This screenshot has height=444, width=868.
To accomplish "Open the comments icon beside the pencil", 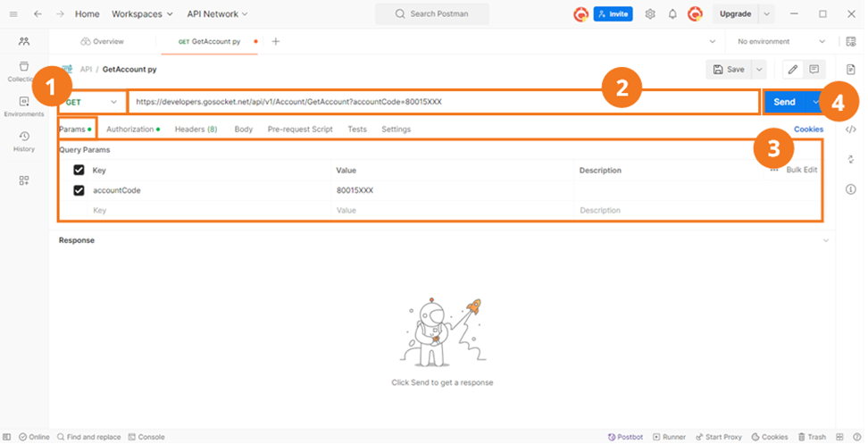I will pos(814,69).
